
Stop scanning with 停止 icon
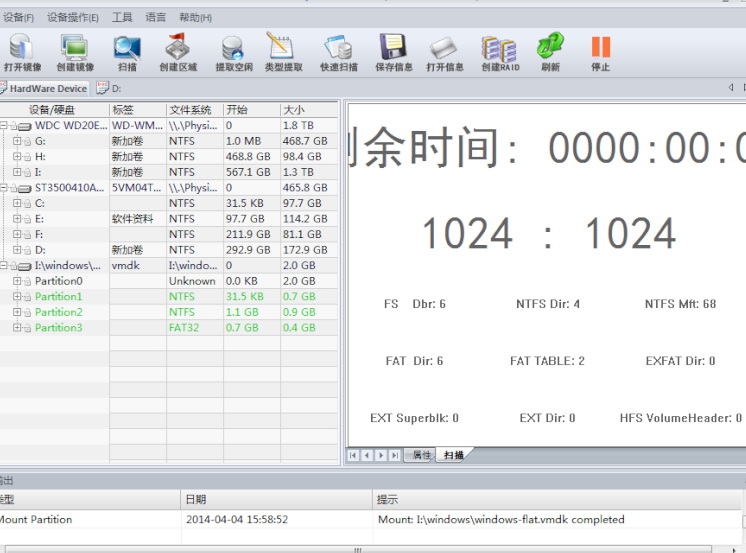[600, 52]
